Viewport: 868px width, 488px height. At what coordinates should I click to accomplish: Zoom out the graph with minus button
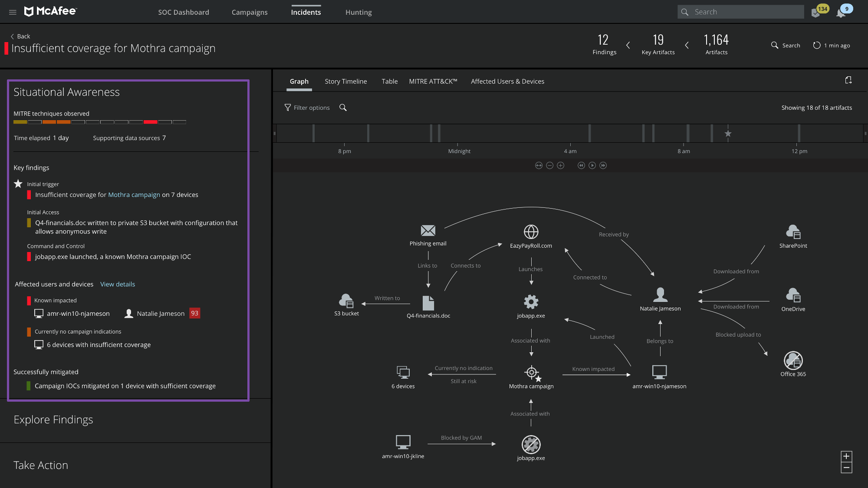click(846, 468)
